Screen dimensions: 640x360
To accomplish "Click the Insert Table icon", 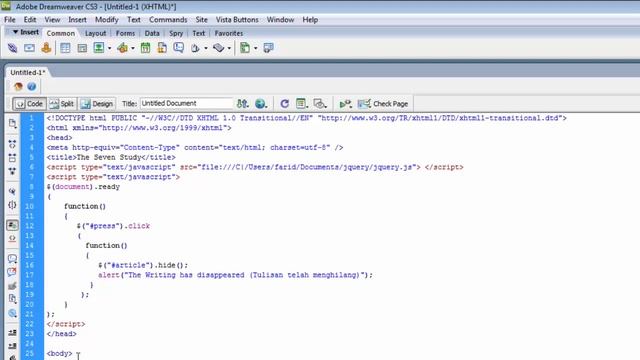I will tap(65, 48).
